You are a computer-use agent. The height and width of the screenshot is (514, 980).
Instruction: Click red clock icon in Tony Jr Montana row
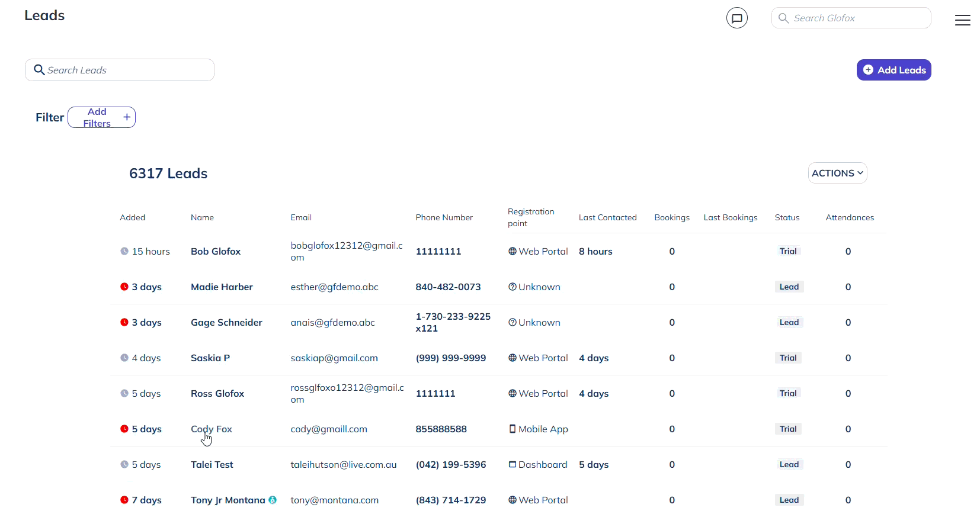pyautogui.click(x=124, y=500)
